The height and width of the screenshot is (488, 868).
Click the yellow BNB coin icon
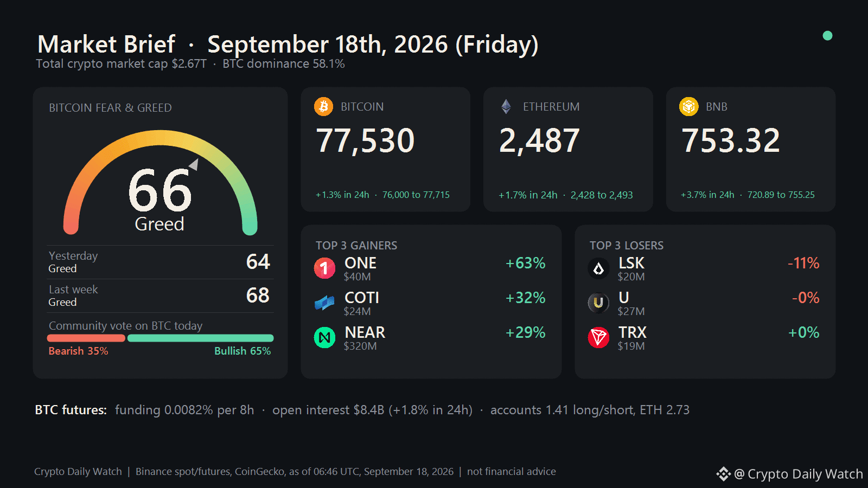(689, 106)
